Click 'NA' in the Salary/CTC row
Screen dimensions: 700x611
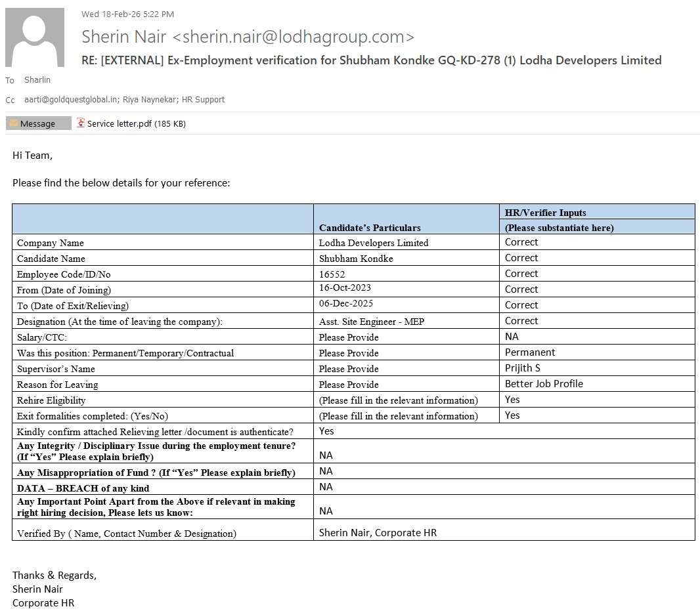coord(512,337)
